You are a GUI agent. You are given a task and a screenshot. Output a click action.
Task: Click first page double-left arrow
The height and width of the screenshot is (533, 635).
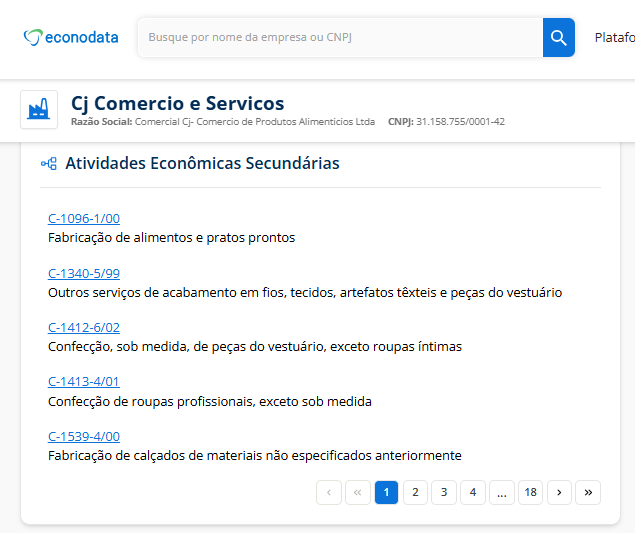358,492
